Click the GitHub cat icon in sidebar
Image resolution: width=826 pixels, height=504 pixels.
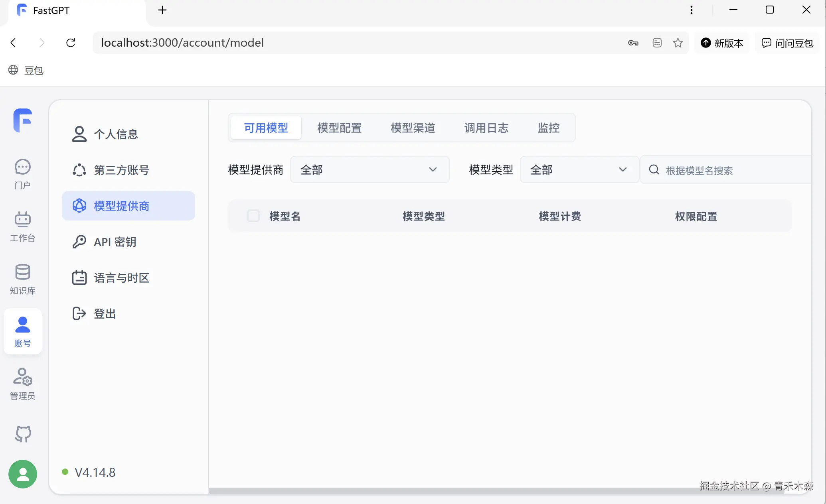click(x=23, y=434)
